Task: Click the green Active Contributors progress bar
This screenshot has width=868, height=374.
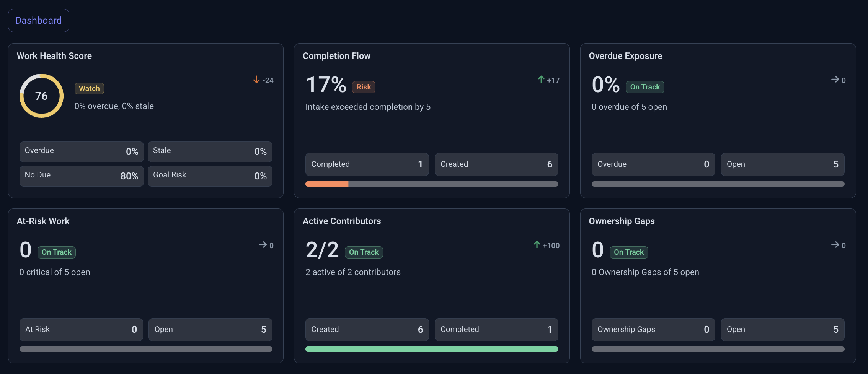Action: click(432, 349)
